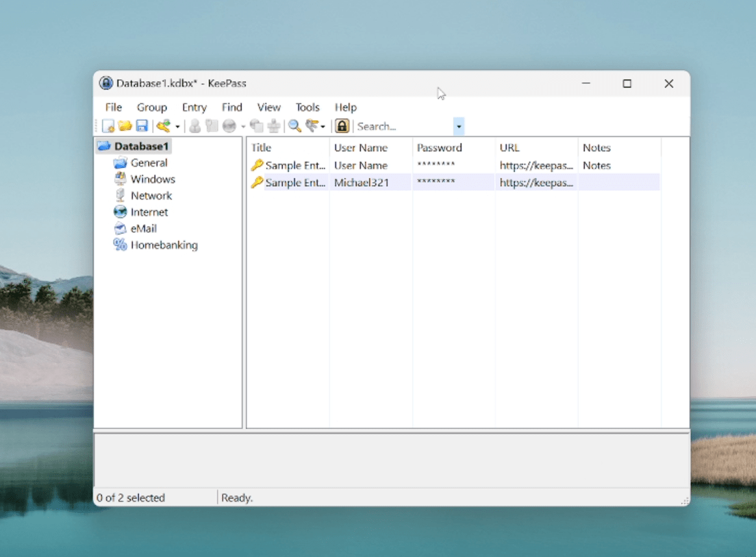This screenshot has width=756, height=557.
Task: Select the Internet group in the sidebar
Action: (x=148, y=212)
